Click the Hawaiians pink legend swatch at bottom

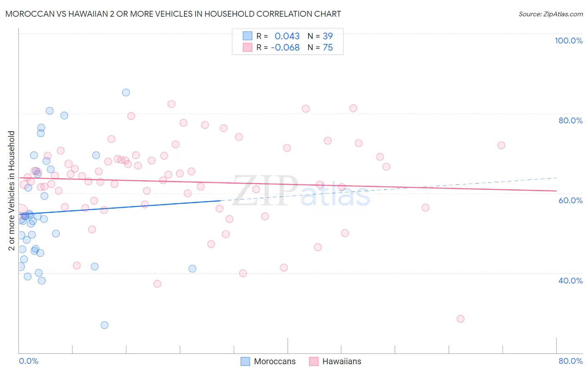point(314,361)
